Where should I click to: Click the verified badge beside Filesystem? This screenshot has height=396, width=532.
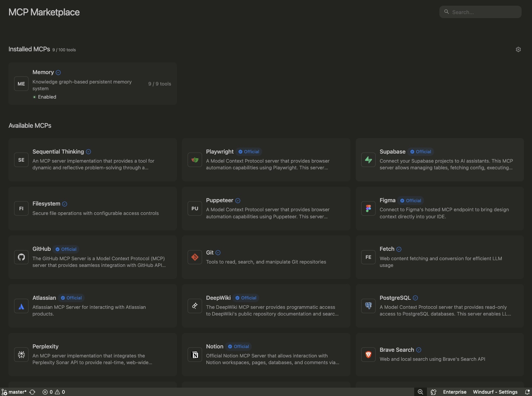(65, 204)
